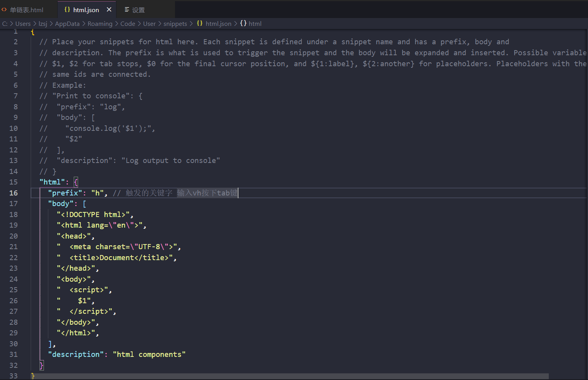Image resolution: width=588 pixels, height=380 pixels.
Task: Open the C: breadcrumb segment
Action: tap(5, 24)
